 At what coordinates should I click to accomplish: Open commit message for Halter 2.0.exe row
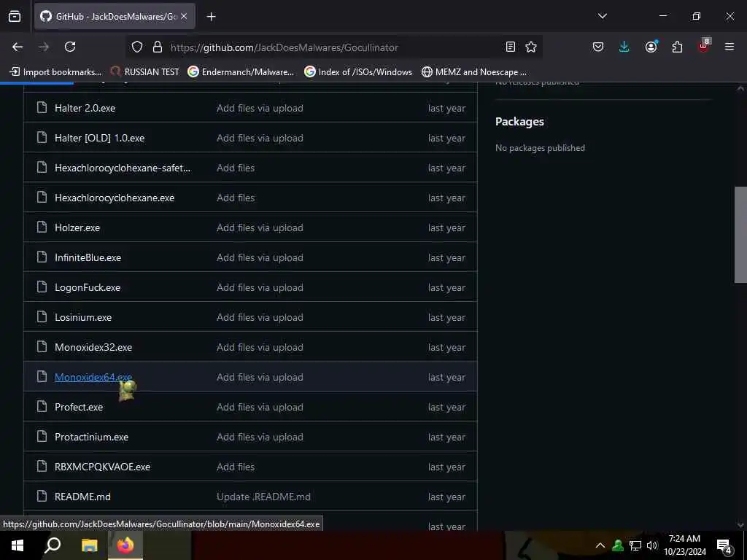point(260,108)
